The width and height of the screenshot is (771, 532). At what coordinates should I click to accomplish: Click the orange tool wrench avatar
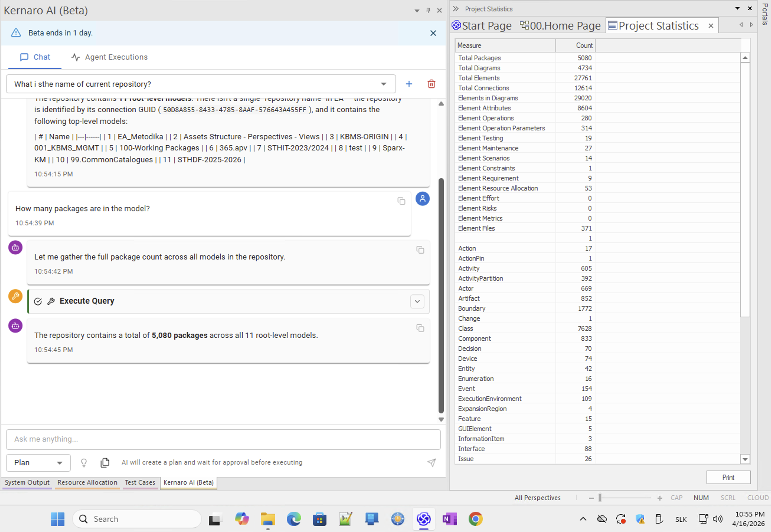coord(15,296)
